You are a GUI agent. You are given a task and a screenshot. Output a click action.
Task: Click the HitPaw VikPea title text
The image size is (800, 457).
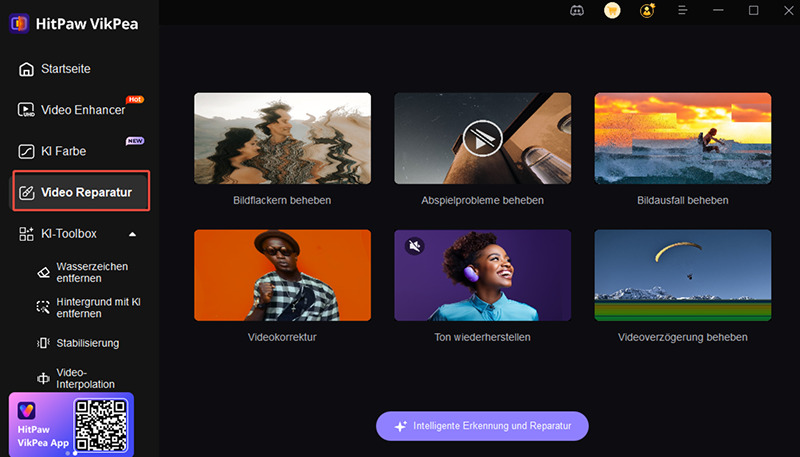[x=87, y=24]
